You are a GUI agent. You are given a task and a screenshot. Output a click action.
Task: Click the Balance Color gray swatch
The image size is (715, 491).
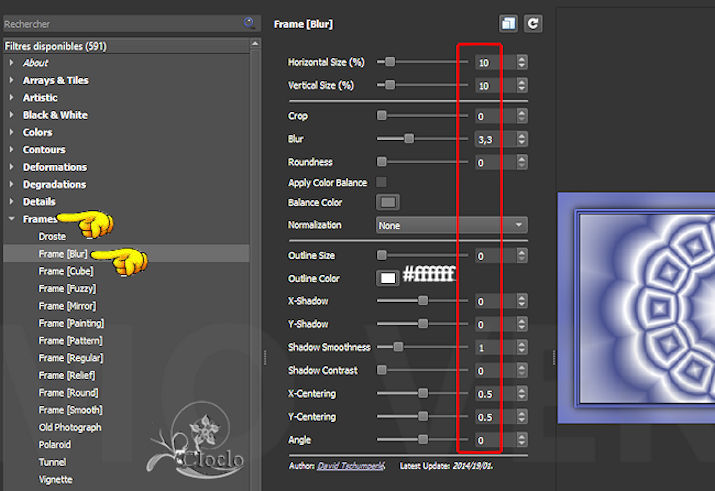pos(386,203)
